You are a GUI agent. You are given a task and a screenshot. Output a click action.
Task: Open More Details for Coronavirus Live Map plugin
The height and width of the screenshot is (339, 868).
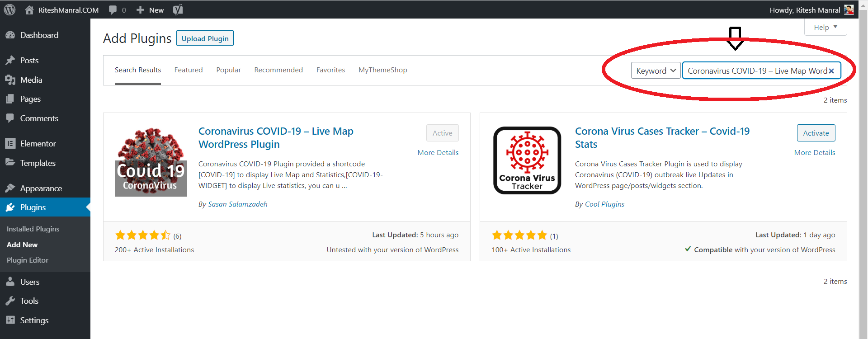coord(438,153)
